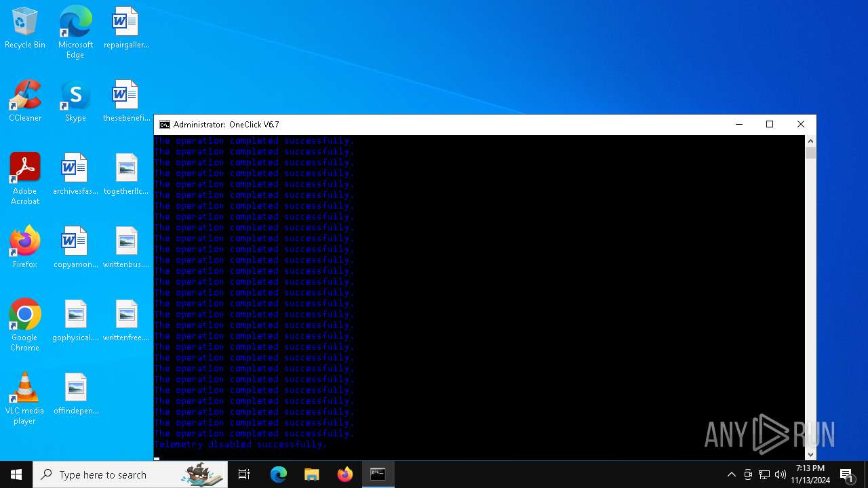The width and height of the screenshot is (868, 488).
Task: Select the writtenfree image file icon
Action: coord(126,321)
